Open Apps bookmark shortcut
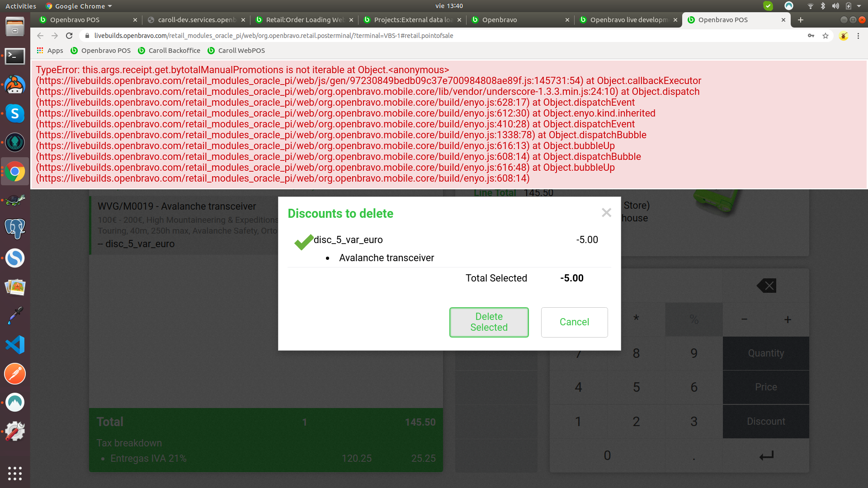 50,51
